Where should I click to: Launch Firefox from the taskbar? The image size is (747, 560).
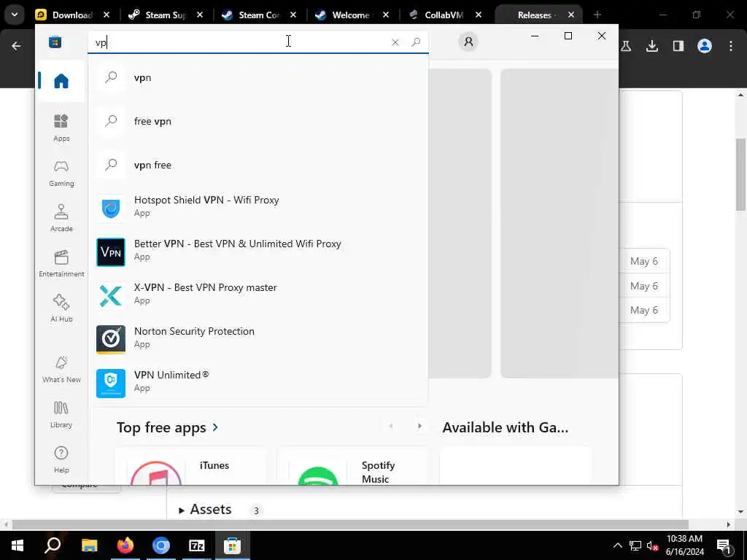click(125, 545)
